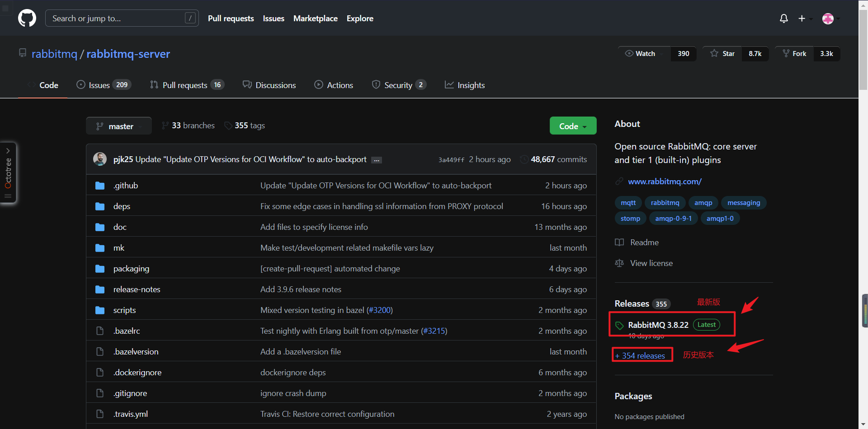Expand the Octotree sidebar panel
The height and width of the screenshot is (429, 868).
8,173
